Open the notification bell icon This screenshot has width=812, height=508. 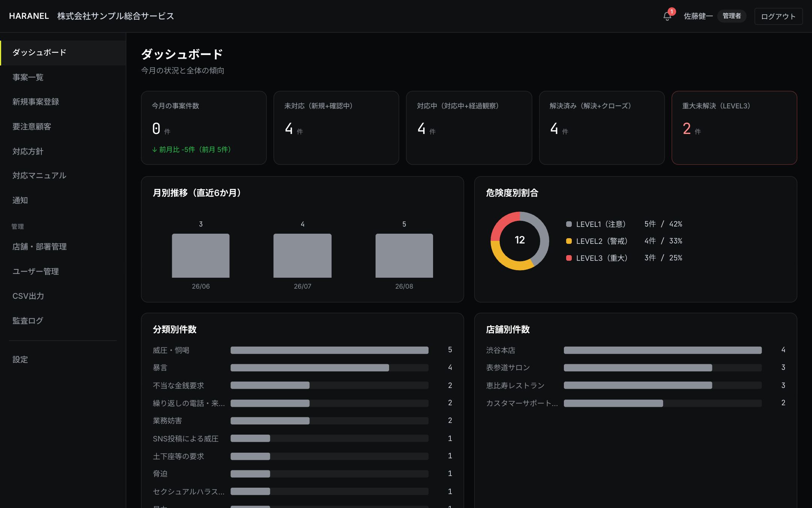[667, 16]
